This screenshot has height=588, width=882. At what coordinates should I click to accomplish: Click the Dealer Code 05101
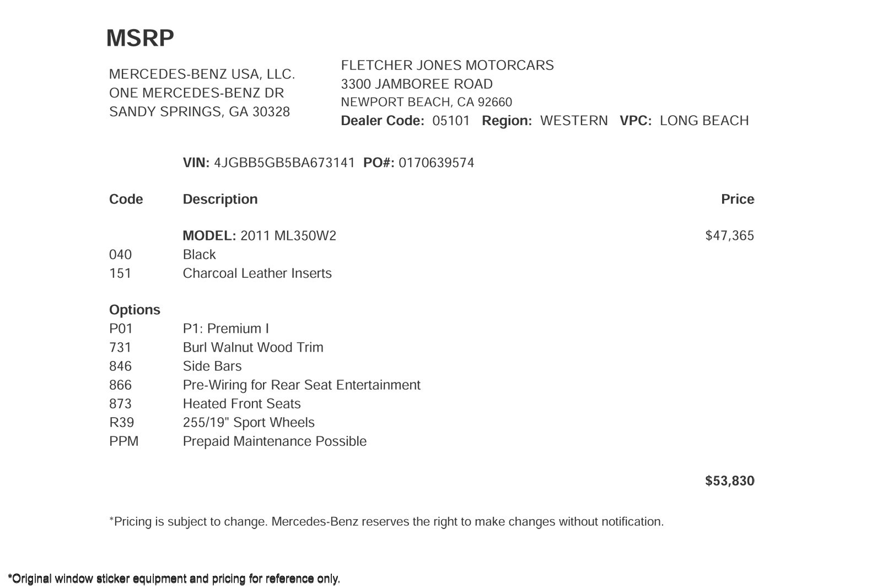click(451, 121)
